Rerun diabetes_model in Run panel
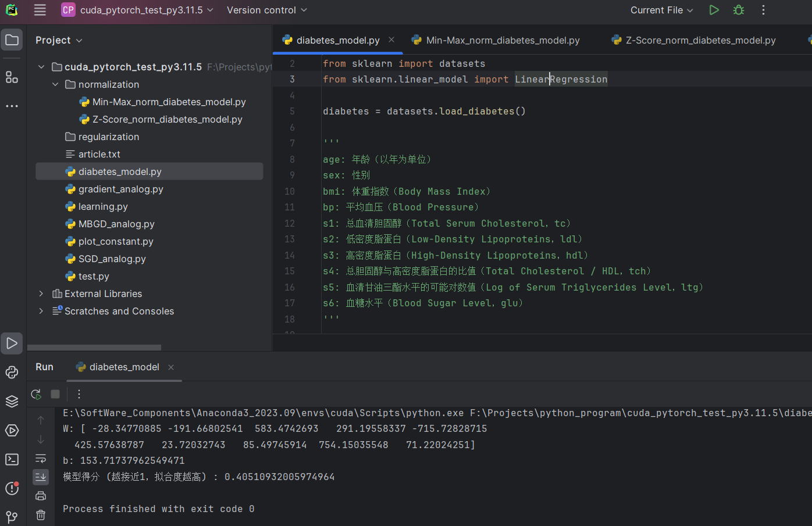The image size is (812, 526). point(36,394)
